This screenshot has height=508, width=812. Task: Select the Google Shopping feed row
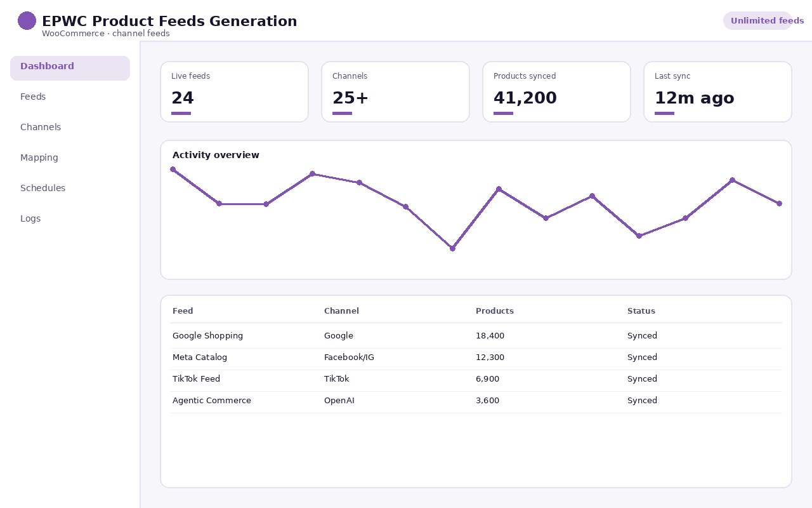[476, 336]
